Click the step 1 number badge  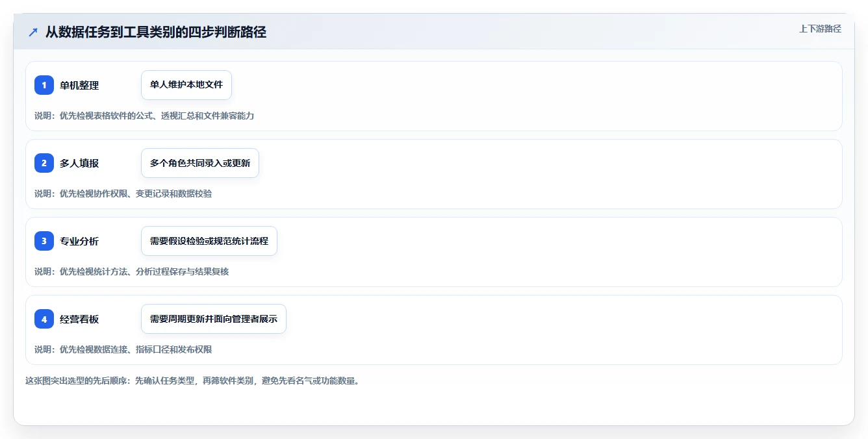click(x=44, y=85)
